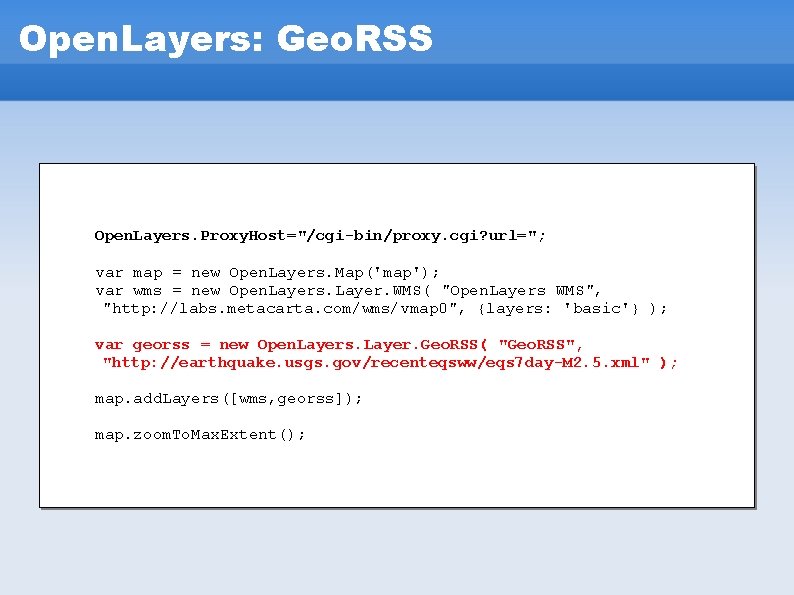Viewport: 794px width, 595px height.
Task: Click the red earthquake.usgs.gov URL line
Action: pos(390,363)
